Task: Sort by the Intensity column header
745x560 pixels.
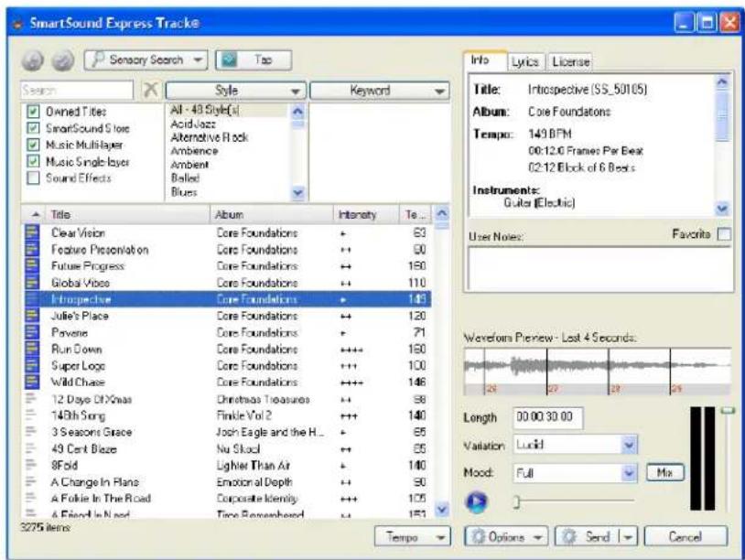Action: point(366,215)
